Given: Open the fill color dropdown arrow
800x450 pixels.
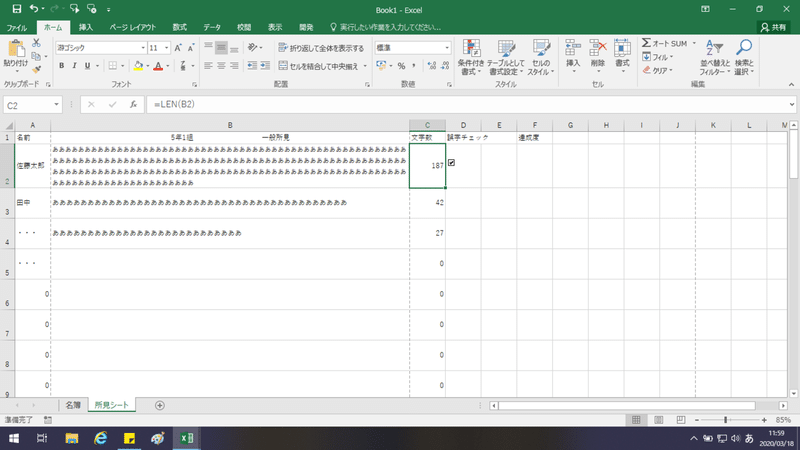Looking at the screenshot, I should point(148,66).
